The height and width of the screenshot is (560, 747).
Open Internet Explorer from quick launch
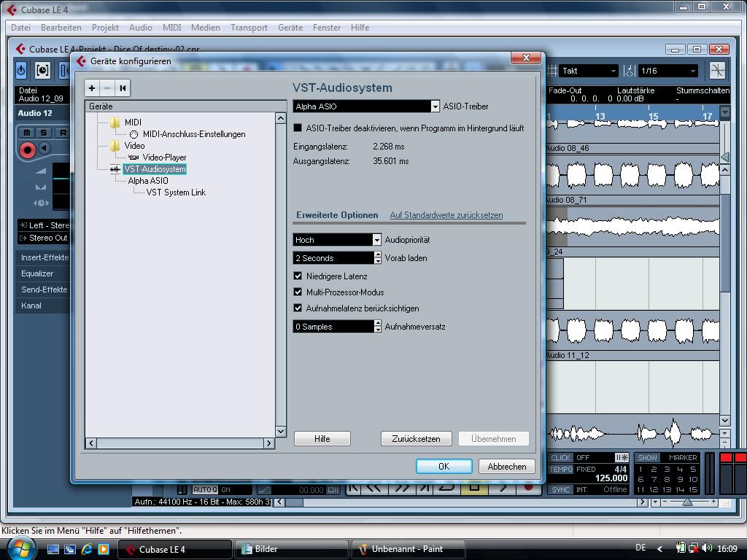pyautogui.click(x=87, y=549)
